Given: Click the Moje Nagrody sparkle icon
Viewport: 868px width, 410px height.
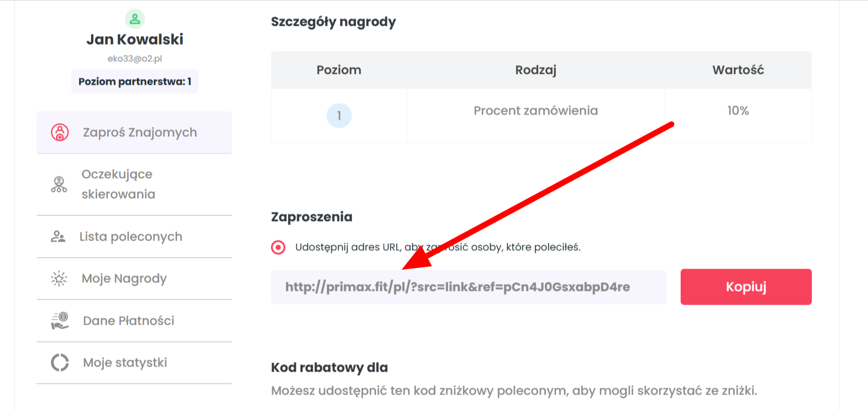Looking at the screenshot, I should coord(59,279).
